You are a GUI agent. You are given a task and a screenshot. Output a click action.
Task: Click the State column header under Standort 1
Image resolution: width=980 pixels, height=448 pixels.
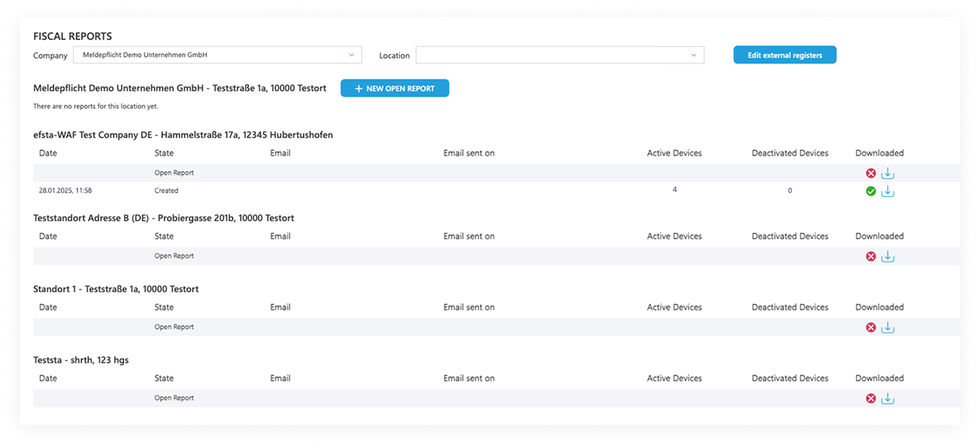(163, 307)
